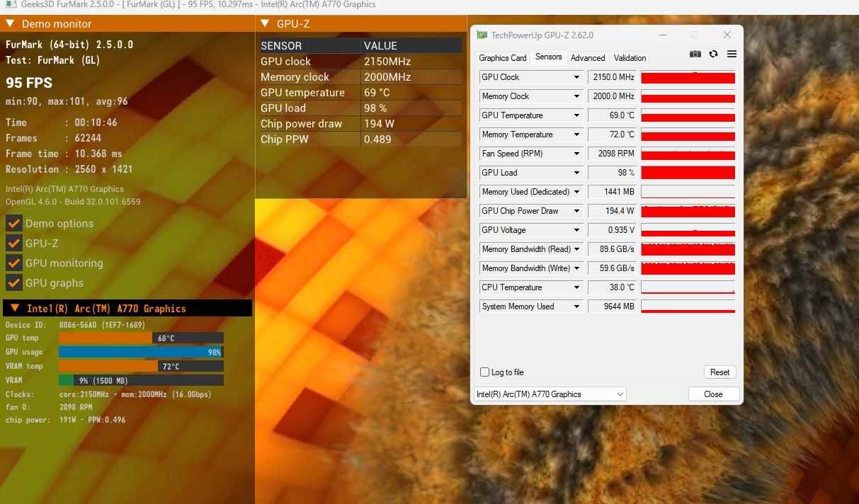Collapse the Demo monitor panel
The height and width of the screenshot is (504, 859).
pos(11,23)
